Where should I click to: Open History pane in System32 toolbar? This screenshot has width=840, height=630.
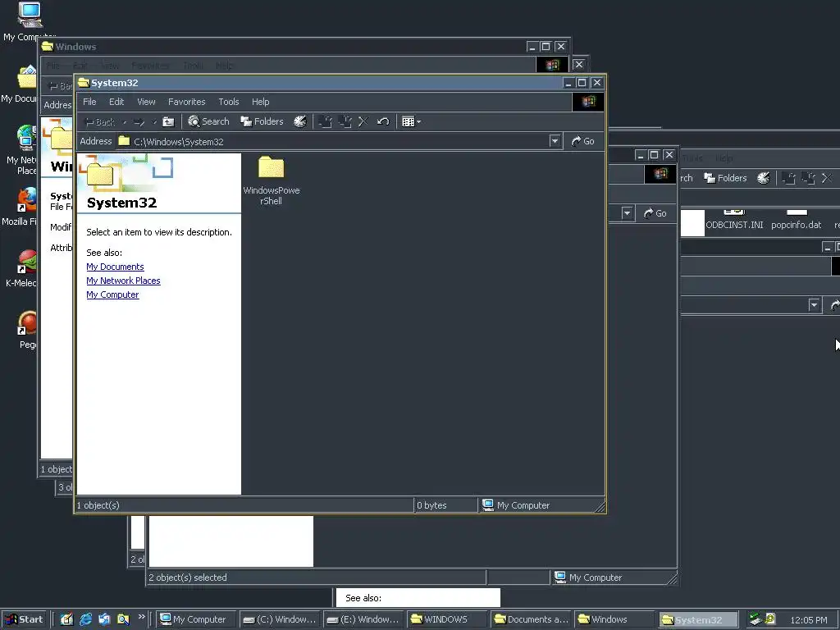tap(300, 121)
